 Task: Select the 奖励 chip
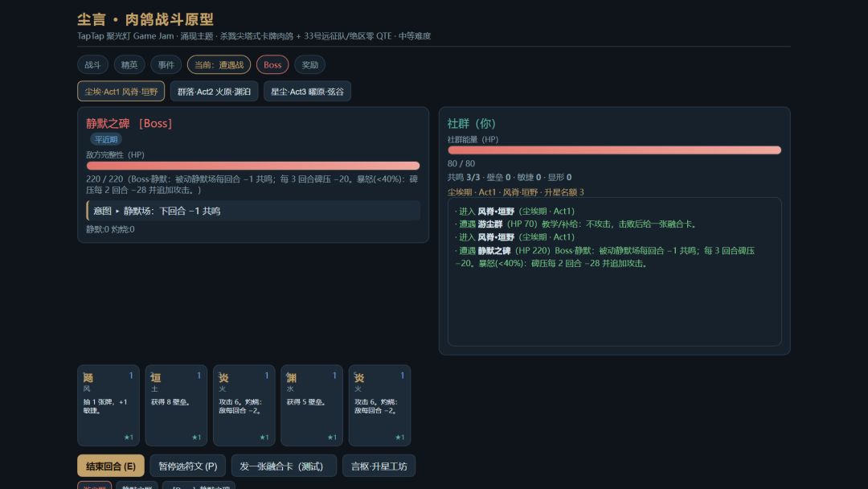pos(310,65)
